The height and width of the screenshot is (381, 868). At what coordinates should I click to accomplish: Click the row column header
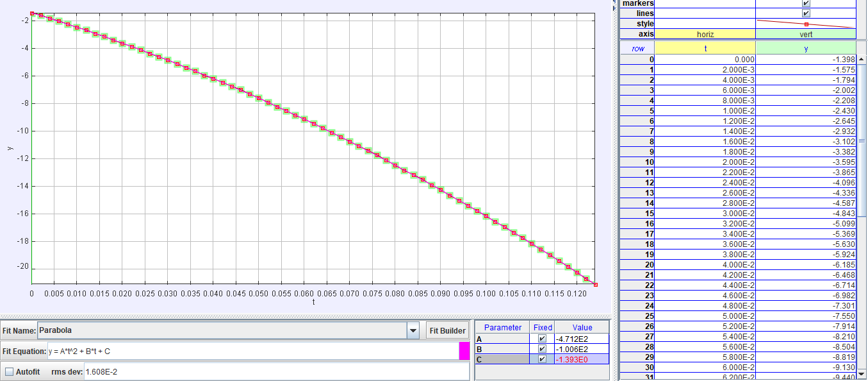[x=638, y=48]
